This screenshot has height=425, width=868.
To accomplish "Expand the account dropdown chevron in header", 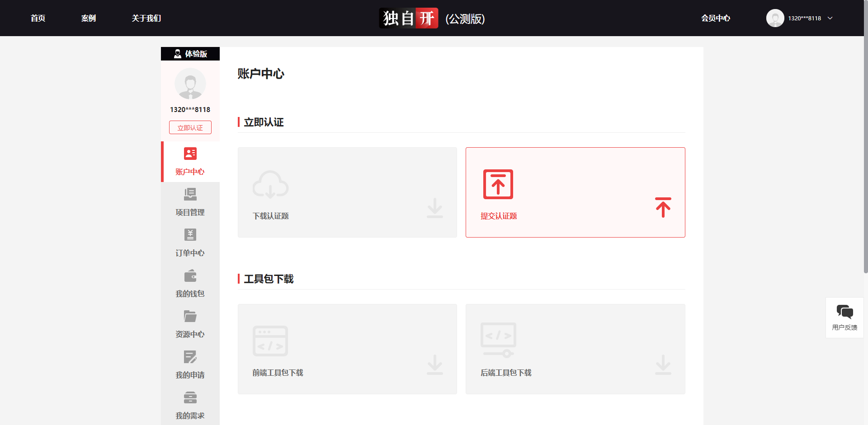I will [x=830, y=18].
